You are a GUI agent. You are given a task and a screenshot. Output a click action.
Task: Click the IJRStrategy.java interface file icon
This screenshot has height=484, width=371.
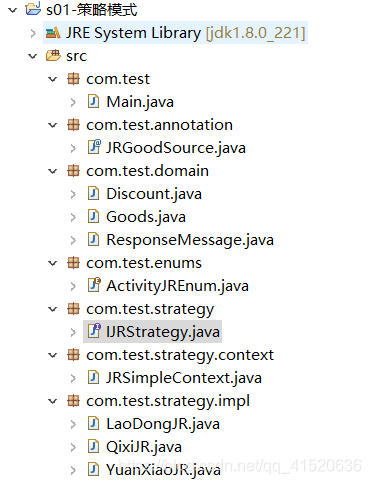(x=94, y=331)
